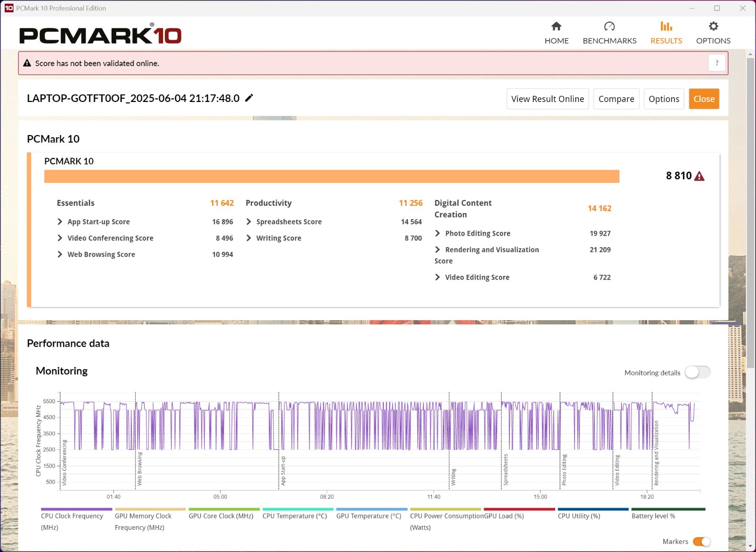Click the Monitoring section heading
This screenshot has height=552, width=756.
point(62,371)
